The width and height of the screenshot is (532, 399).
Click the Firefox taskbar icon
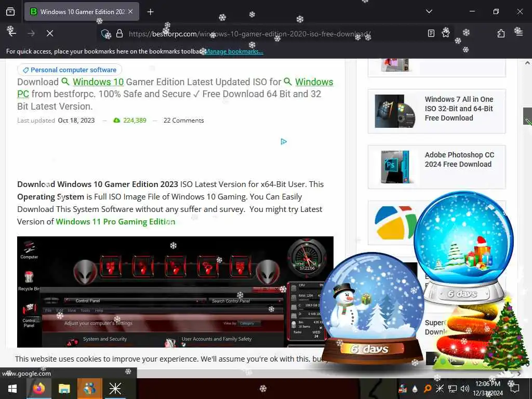pos(38,389)
